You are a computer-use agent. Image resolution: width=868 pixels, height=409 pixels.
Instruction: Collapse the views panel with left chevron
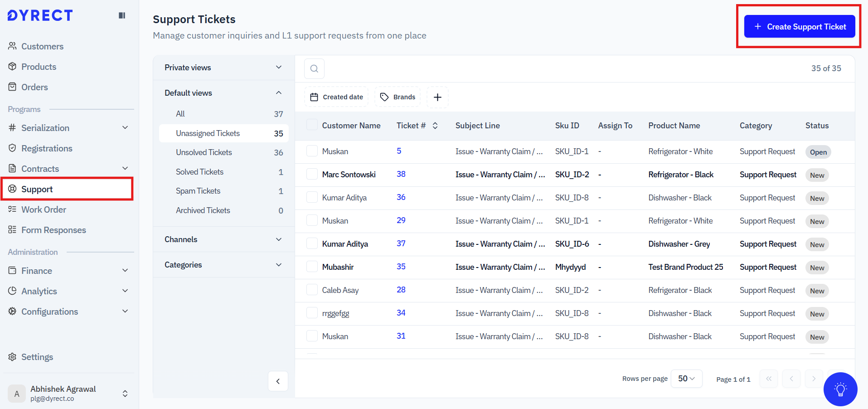pyautogui.click(x=278, y=381)
